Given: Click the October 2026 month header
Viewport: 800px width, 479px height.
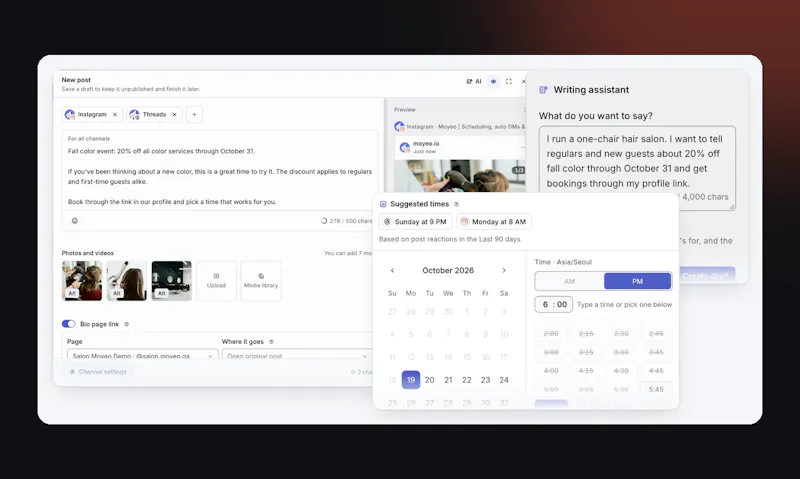Looking at the screenshot, I should click(x=448, y=270).
